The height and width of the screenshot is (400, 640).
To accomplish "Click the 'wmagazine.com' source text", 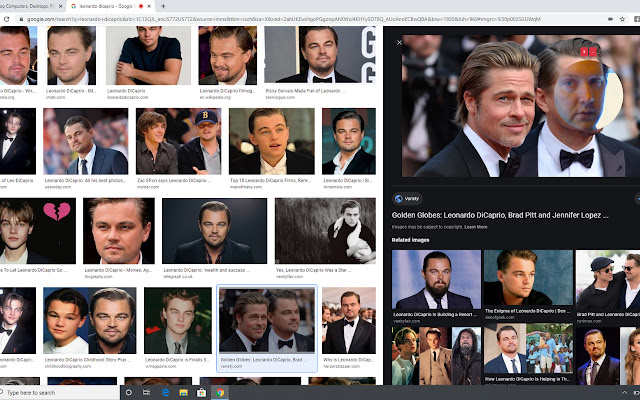I will tap(160, 366).
